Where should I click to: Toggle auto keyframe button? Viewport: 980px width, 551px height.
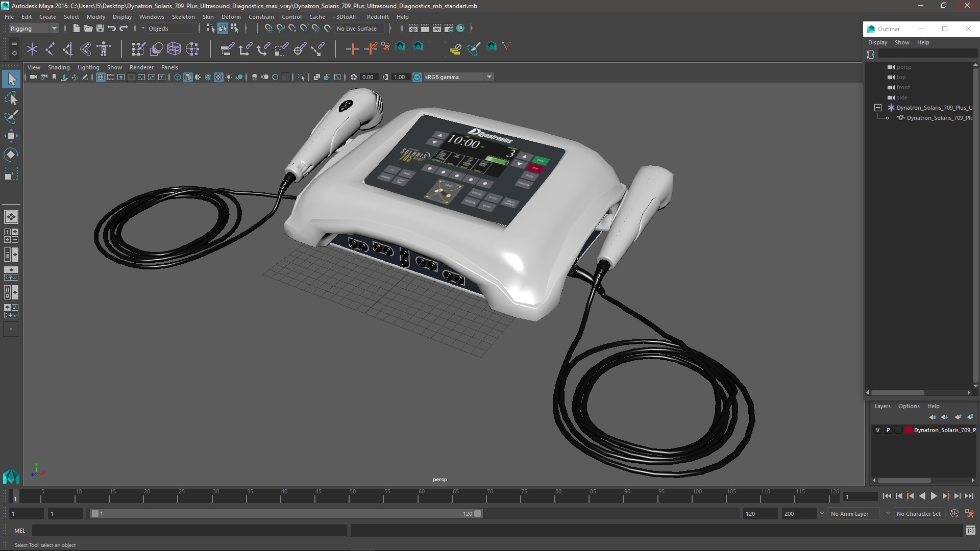pos(954,514)
